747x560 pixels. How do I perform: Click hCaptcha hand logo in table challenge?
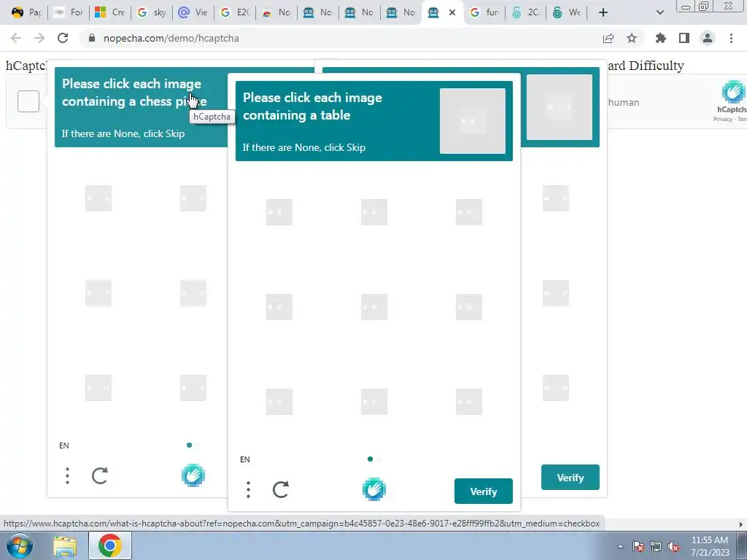click(x=374, y=489)
